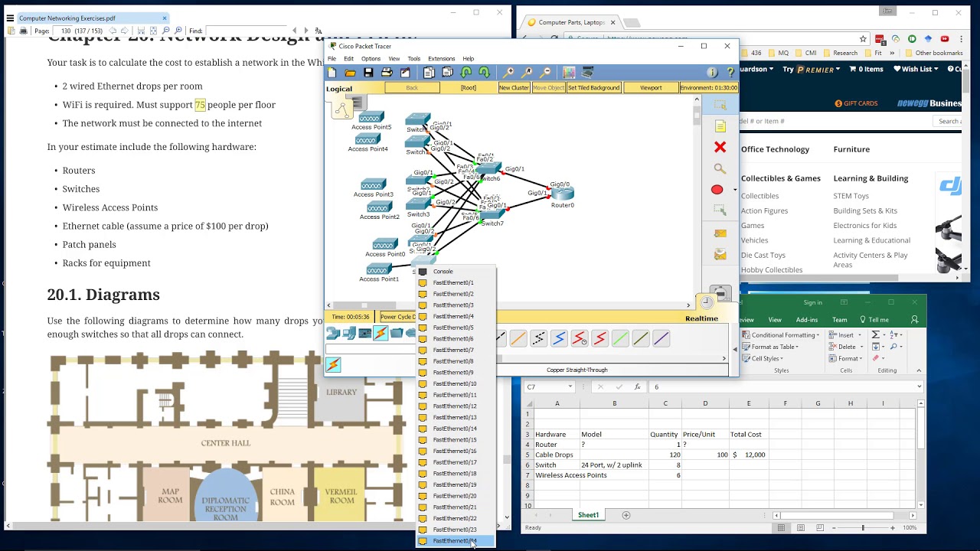Open Research bookmark folder in Chrome
The image size is (980, 551).
(x=839, y=53)
